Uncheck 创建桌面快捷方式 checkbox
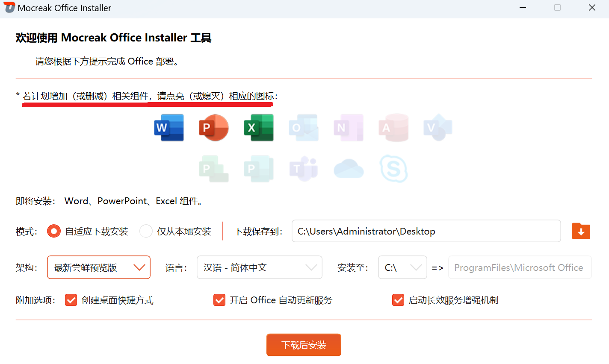The height and width of the screenshot is (364, 609). (71, 300)
